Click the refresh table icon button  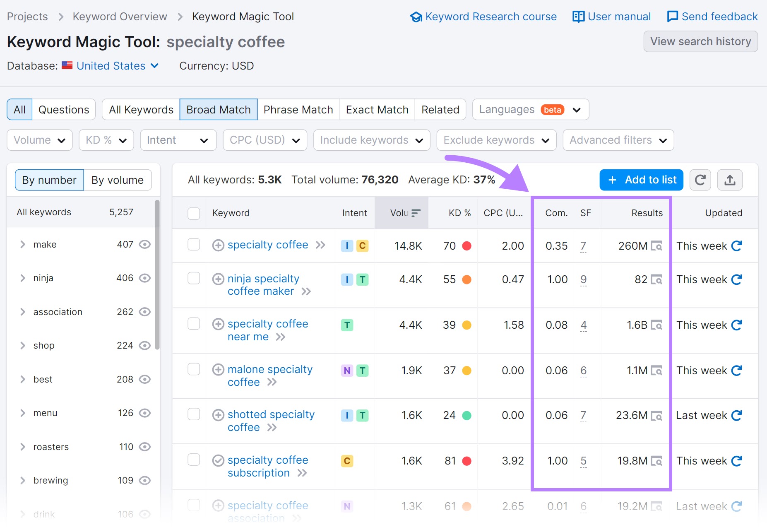[x=700, y=180]
